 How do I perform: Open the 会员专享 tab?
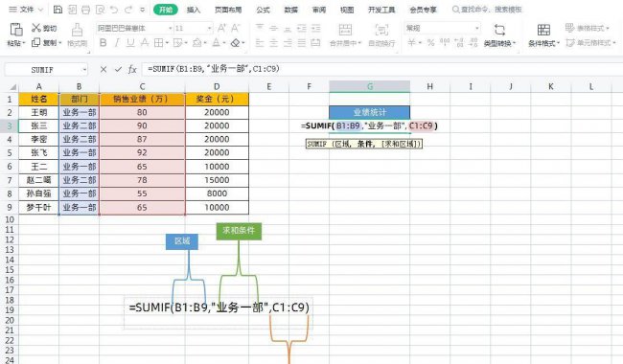click(x=423, y=10)
